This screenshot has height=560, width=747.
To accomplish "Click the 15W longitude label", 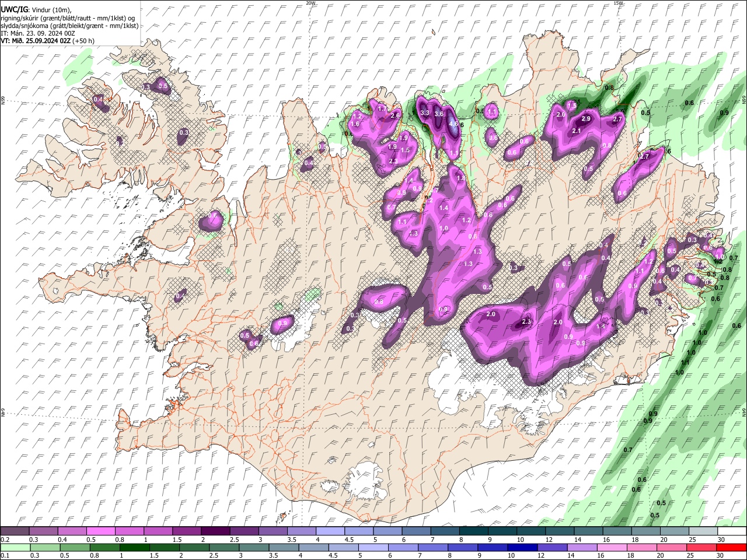I will [618, 3].
